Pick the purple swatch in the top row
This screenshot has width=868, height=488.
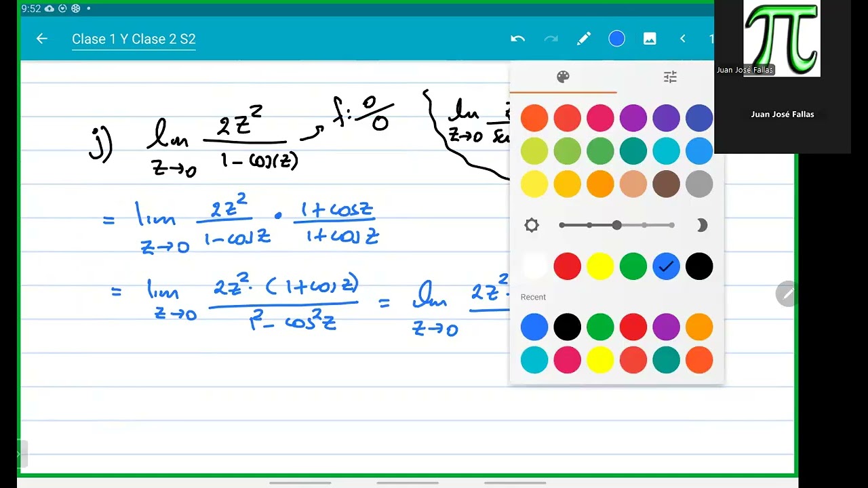[633, 118]
